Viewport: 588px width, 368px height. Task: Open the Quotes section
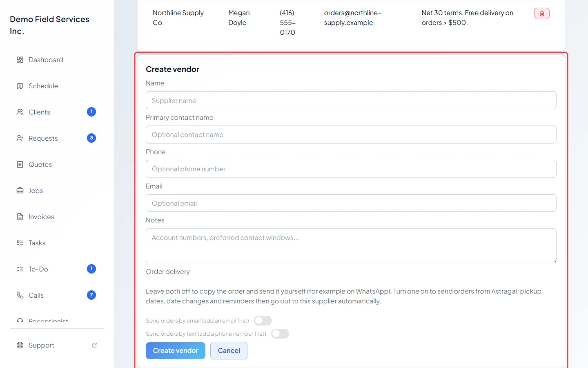(x=57, y=164)
